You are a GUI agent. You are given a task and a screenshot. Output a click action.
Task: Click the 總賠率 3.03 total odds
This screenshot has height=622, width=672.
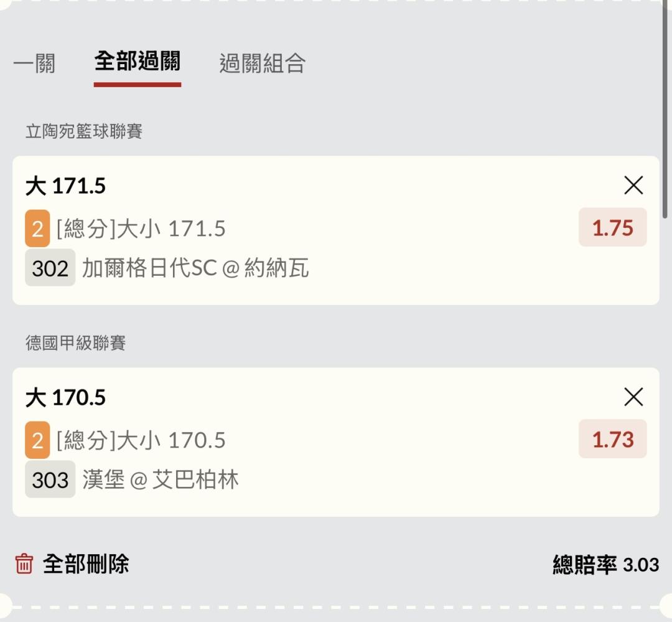click(605, 565)
